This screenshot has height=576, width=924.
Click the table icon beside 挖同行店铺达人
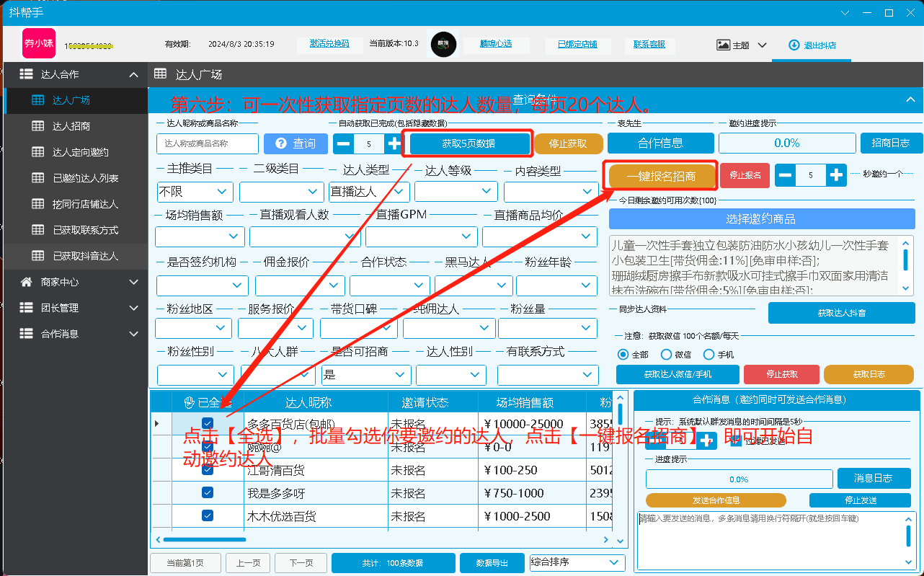[x=38, y=204]
